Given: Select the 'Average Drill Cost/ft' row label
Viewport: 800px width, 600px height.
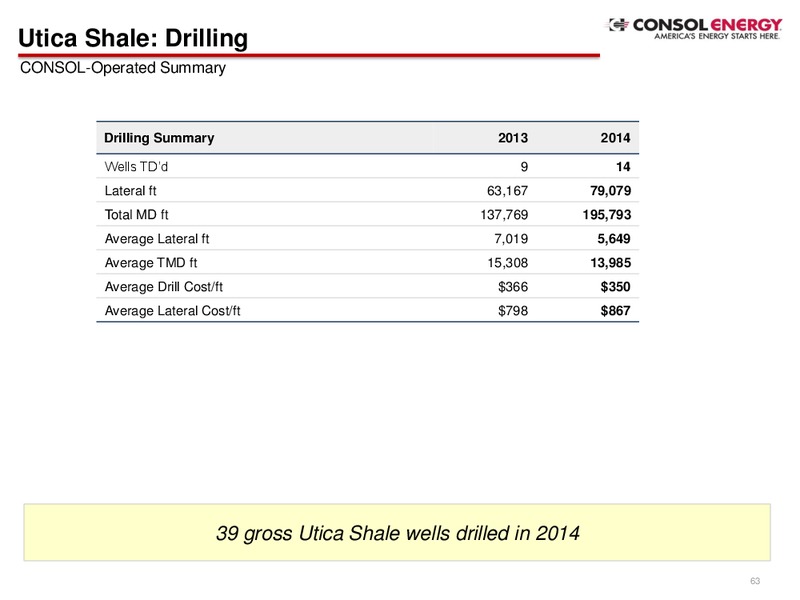Looking at the screenshot, I should tap(164, 287).
